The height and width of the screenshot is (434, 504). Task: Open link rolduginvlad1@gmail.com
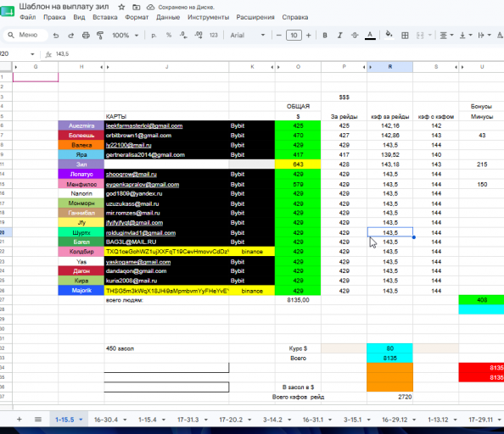[141, 233]
